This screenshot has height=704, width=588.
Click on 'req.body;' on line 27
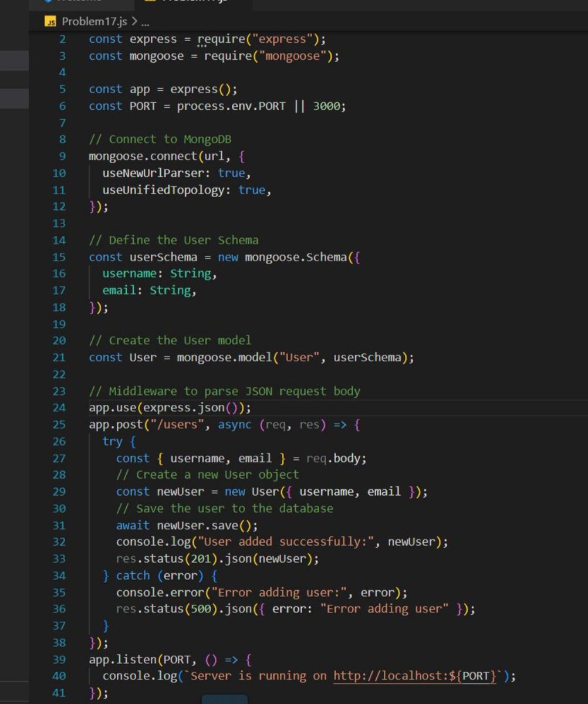(337, 458)
